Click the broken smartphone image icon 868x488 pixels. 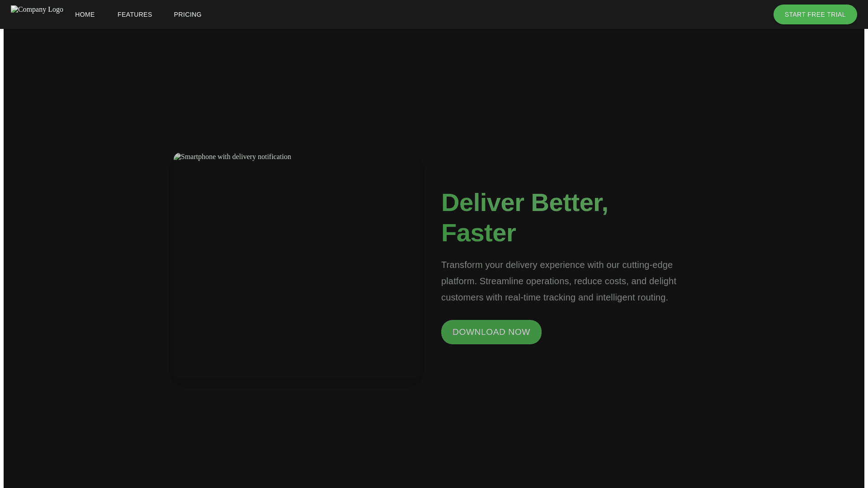pos(177,157)
